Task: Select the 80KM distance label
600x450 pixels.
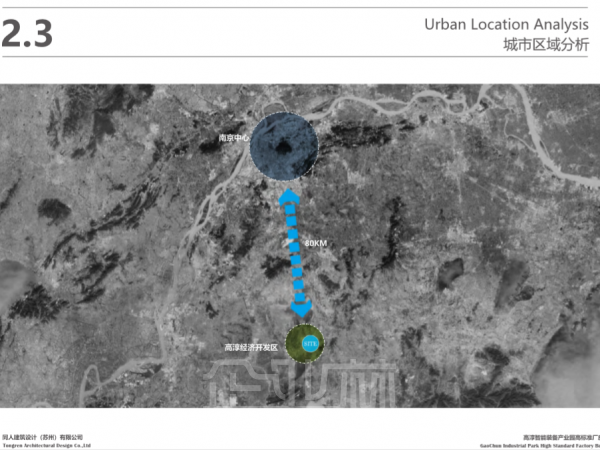Action: click(x=316, y=243)
